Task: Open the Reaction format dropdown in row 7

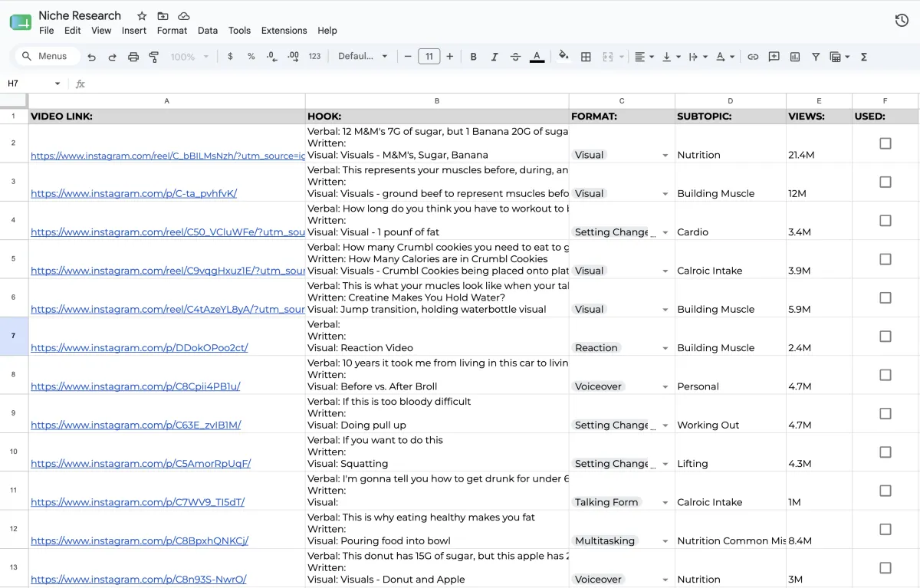Action: tap(665, 348)
